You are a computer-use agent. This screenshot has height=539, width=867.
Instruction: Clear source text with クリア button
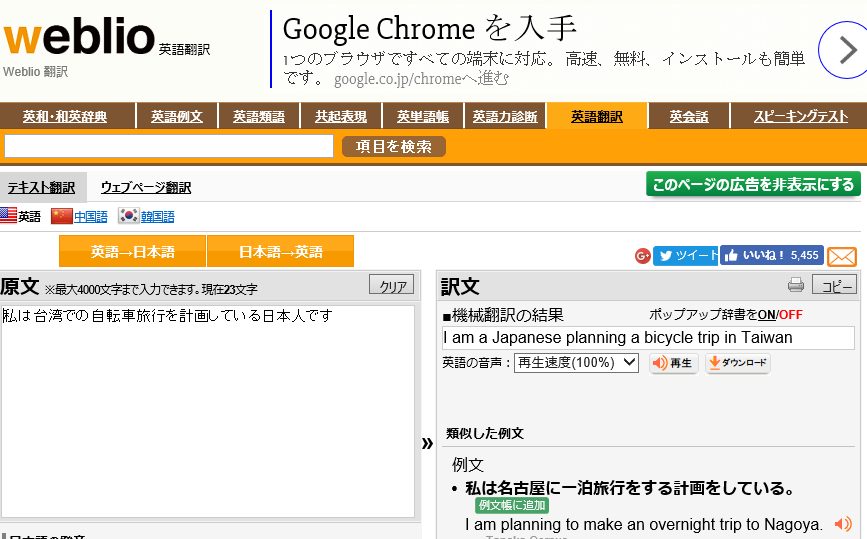click(391, 286)
